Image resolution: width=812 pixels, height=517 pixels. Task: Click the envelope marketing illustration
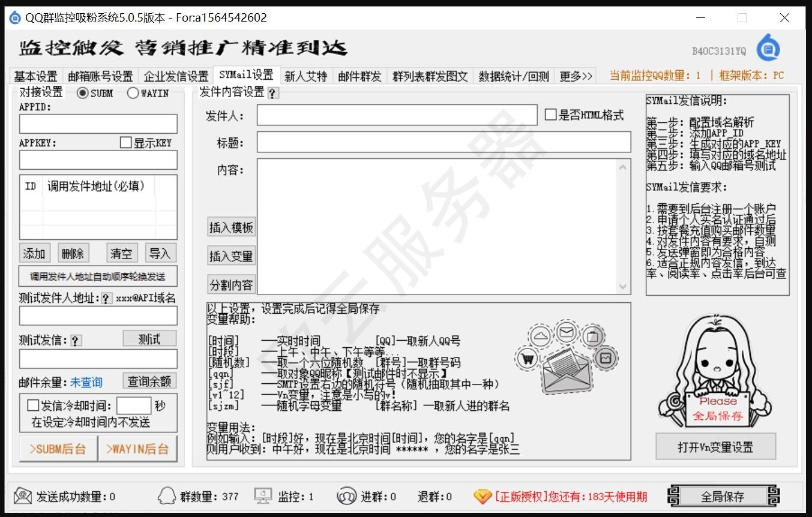[x=567, y=358]
